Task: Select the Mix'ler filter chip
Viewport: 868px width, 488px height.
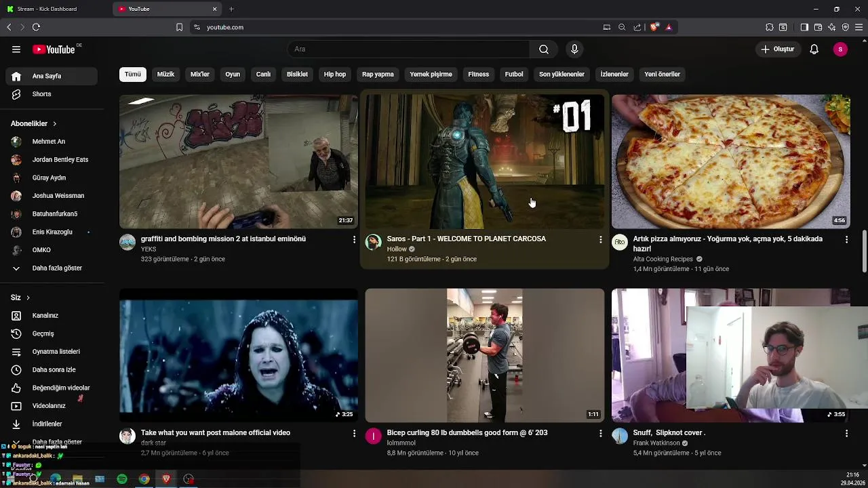Action: pos(200,74)
